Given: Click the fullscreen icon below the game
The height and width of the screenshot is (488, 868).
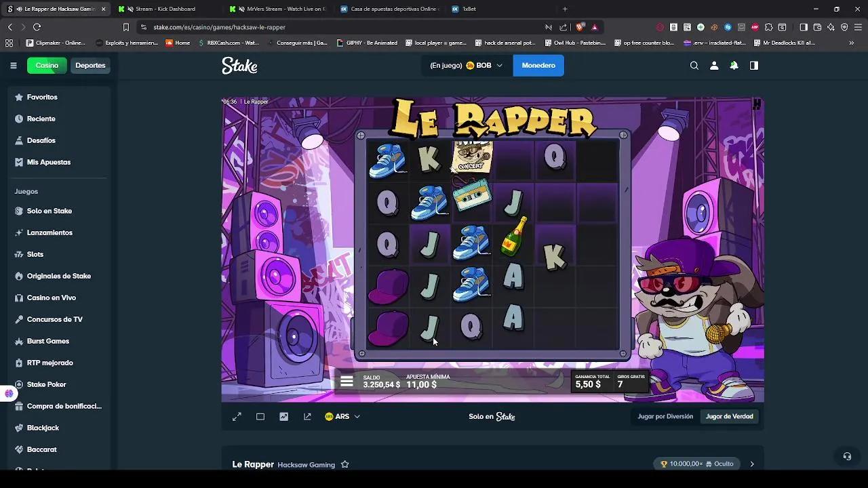Looking at the screenshot, I should [237, 416].
